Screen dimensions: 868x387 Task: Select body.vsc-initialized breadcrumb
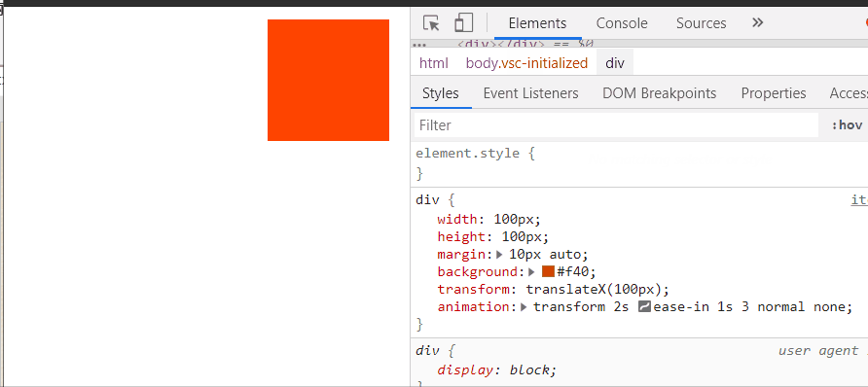pos(526,63)
